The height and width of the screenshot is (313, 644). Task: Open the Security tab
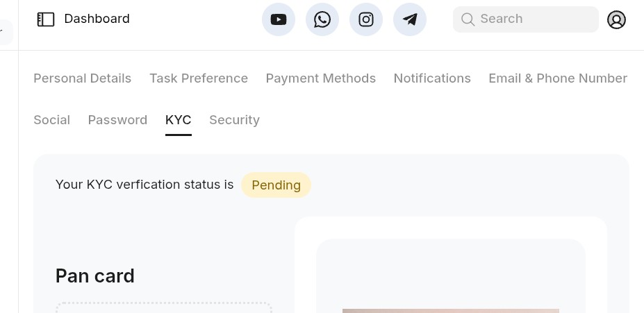(x=235, y=120)
